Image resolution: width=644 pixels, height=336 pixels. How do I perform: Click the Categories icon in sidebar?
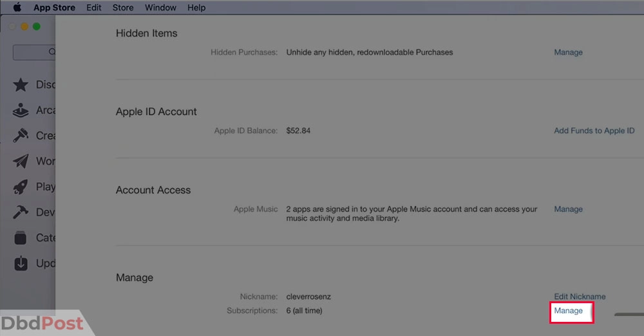(x=21, y=238)
